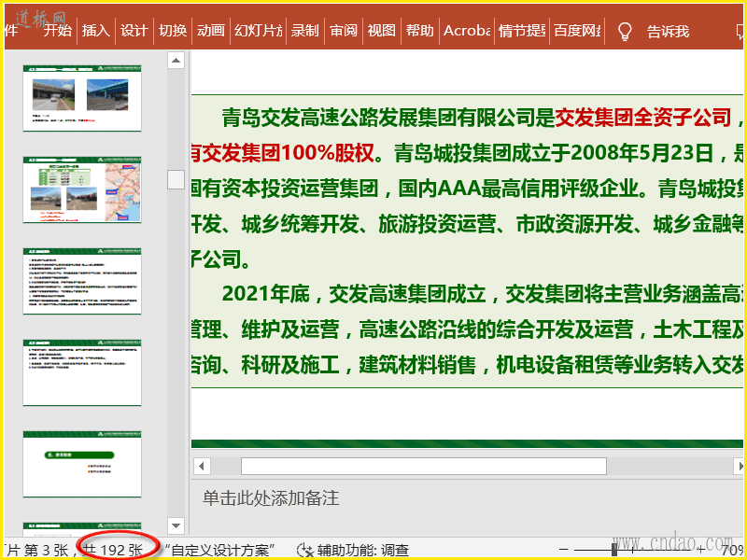
Task: Click the zoom slider handle
Action: pyautogui.click(x=614, y=550)
